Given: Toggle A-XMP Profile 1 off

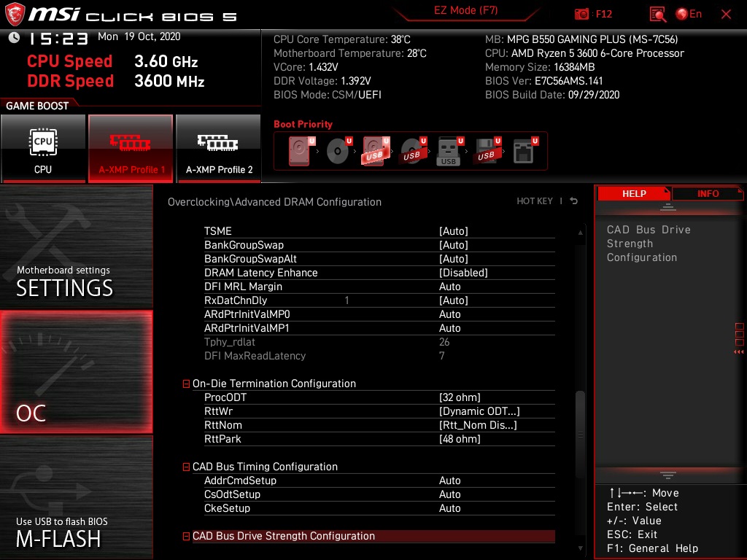Looking at the screenshot, I should (x=131, y=148).
